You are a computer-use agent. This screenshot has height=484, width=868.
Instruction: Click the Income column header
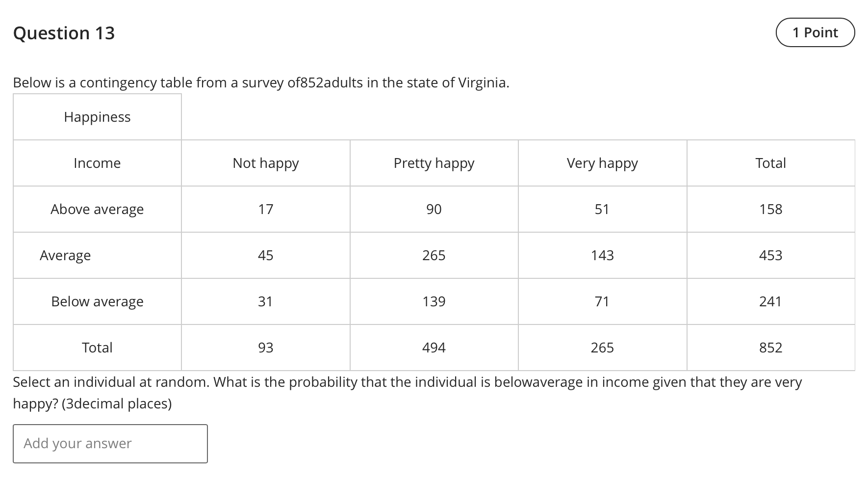[x=97, y=163]
